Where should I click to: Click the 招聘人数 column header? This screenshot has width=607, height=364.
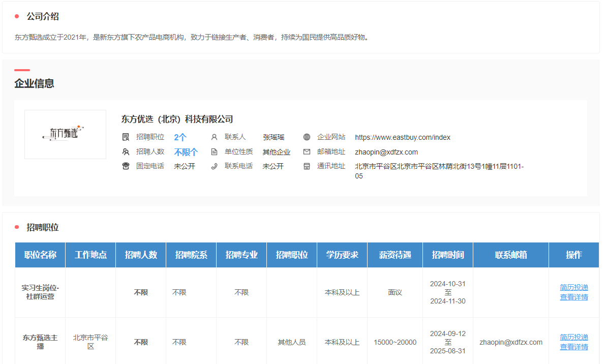coord(141,255)
